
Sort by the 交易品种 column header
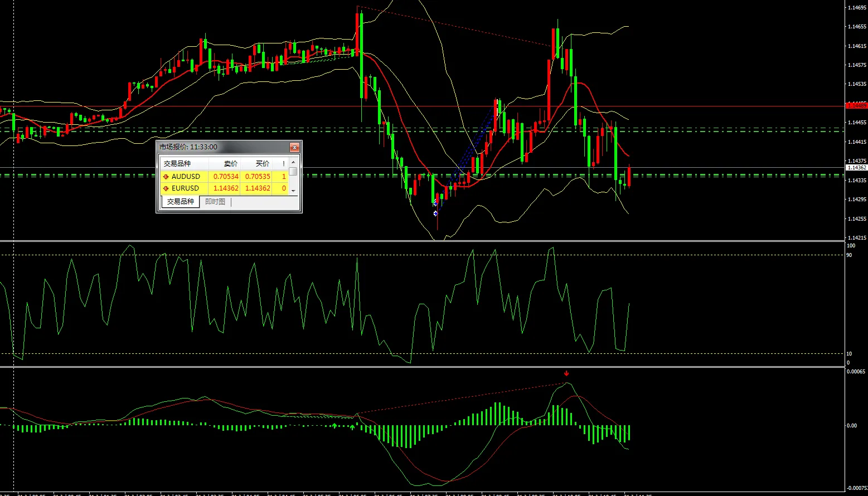point(184,164)
